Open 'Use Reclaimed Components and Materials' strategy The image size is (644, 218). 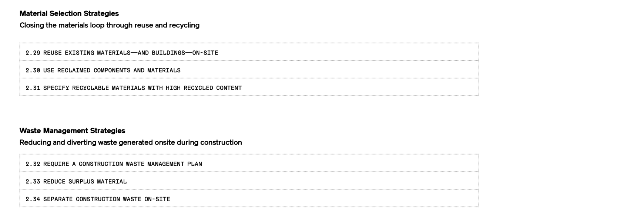[249, 69]
